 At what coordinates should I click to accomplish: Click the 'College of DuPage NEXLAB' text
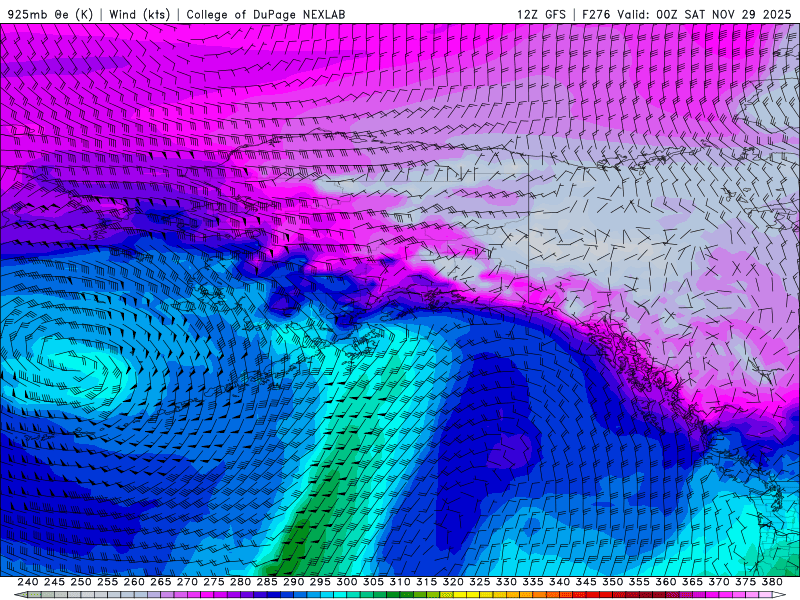click(265, 14)
